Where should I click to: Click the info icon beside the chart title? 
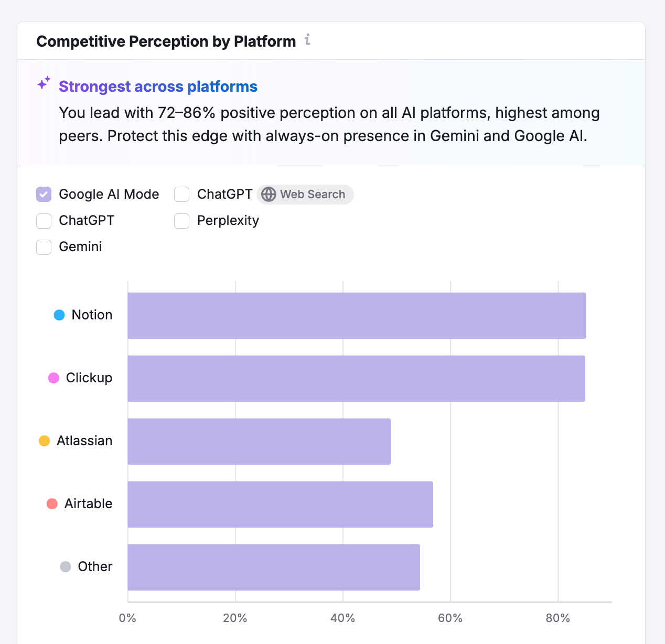tap(307, 40)
